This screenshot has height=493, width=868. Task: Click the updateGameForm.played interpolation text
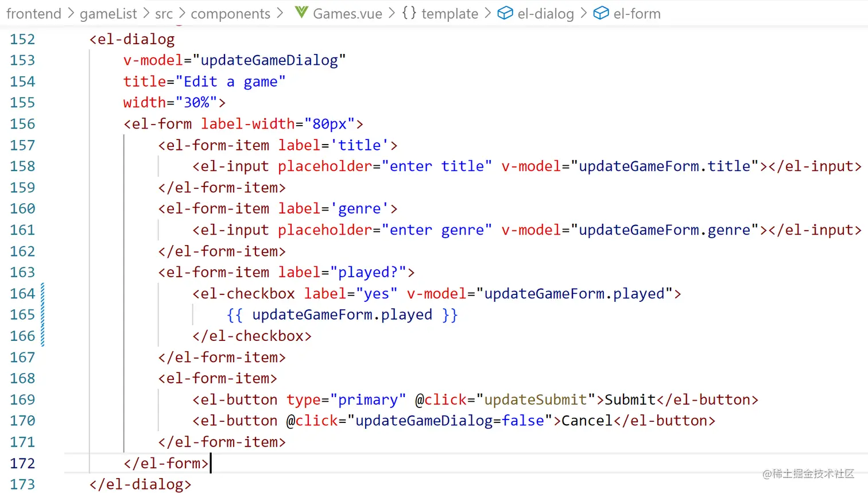[x=343, y=315]
